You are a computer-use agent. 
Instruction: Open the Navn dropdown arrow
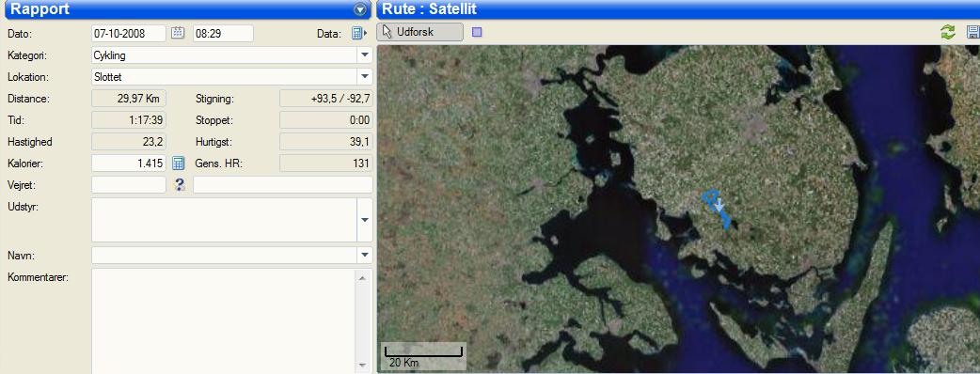coord(364,255)
